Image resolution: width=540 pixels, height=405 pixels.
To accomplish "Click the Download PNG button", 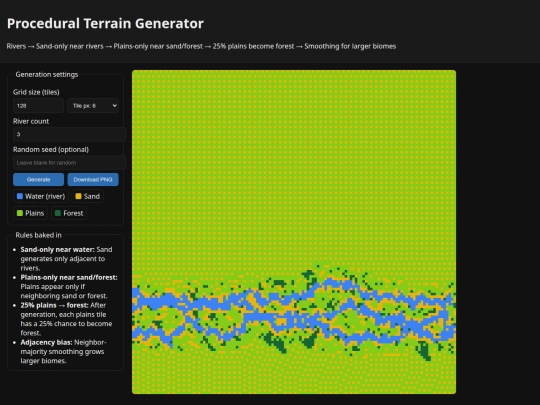I will tap(93, 179).
